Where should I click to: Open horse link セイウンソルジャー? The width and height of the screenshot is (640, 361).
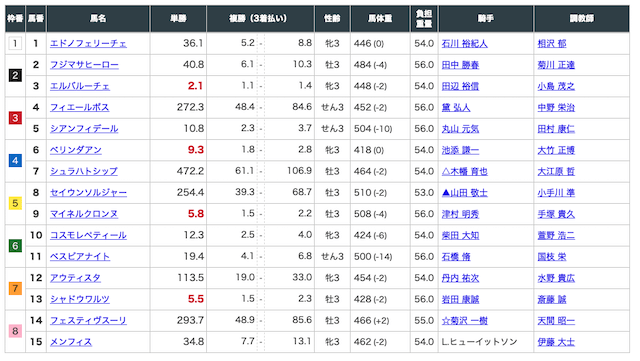pos(88,192)
